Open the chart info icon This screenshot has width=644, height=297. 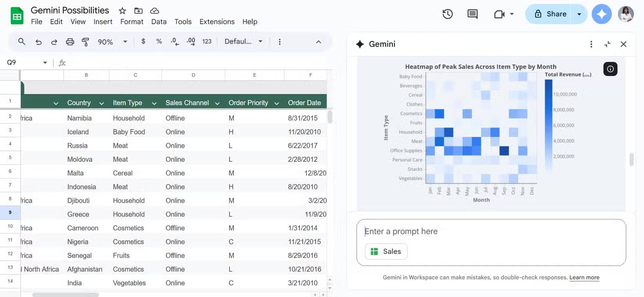pos(610,69)
